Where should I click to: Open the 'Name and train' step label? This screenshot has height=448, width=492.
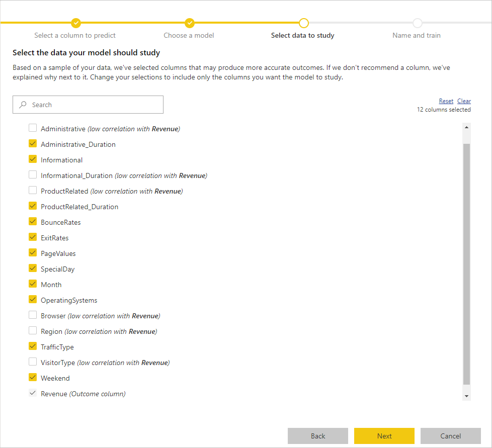pyautogui.click(x=417, y=35)
